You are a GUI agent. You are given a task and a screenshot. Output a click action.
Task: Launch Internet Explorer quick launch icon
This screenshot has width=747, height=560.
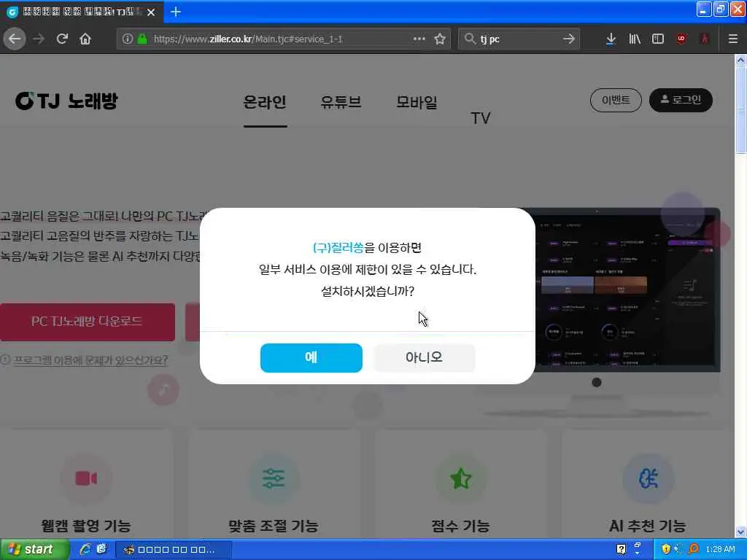click(x=85, y=550)
